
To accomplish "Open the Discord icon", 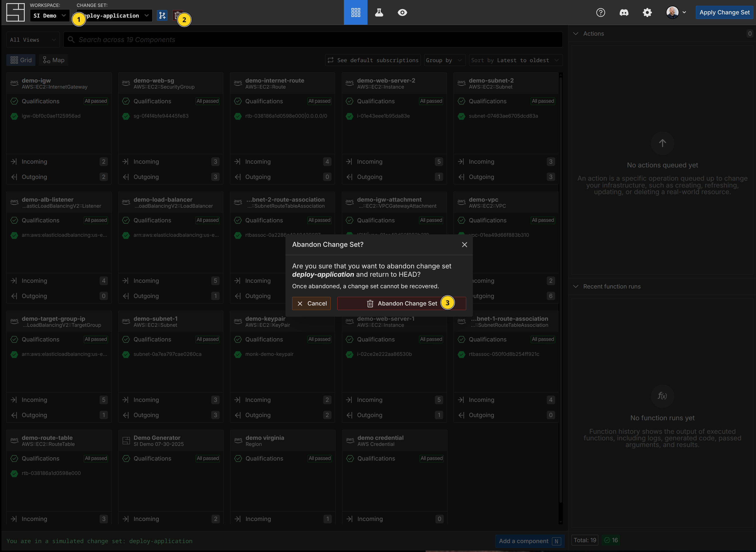I will 624,12.
